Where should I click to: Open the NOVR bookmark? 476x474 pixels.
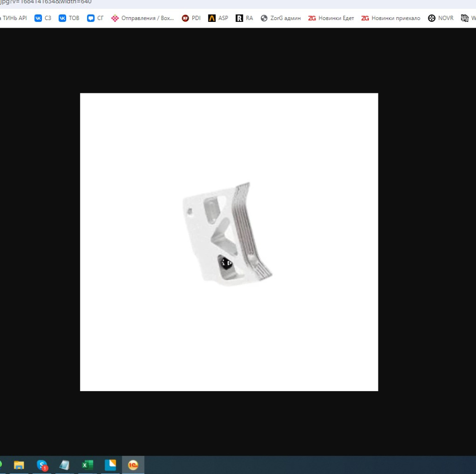coord(441,18)
